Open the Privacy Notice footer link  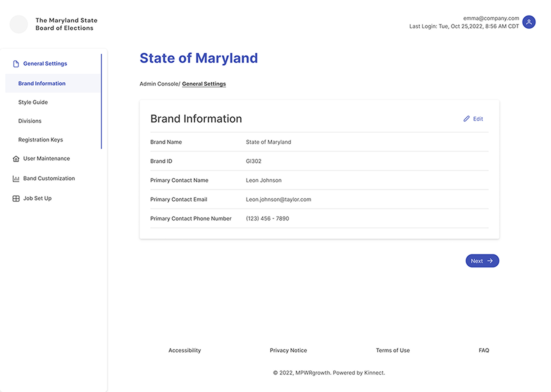click(x=288, y=350)
